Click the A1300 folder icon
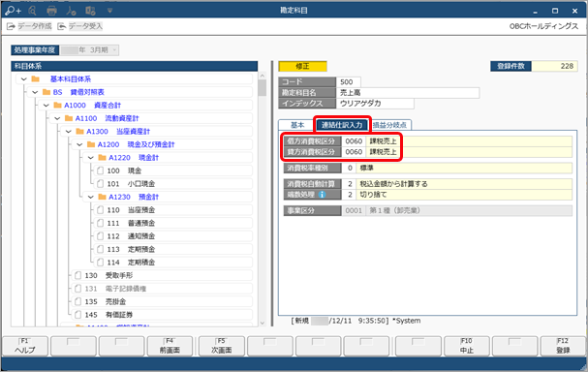This screenshot has width=588, height=372. 79,131
